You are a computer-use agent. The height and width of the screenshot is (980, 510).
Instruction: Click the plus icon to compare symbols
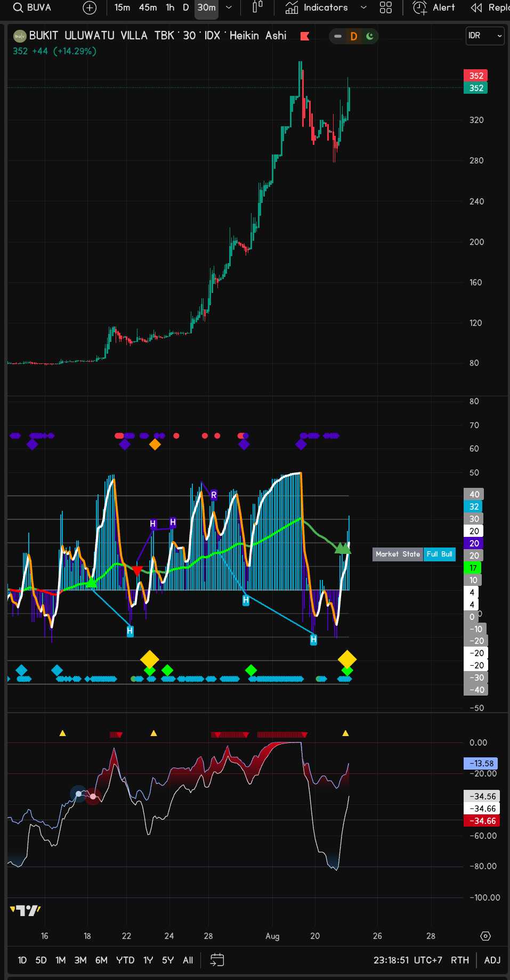click(90, 7)
